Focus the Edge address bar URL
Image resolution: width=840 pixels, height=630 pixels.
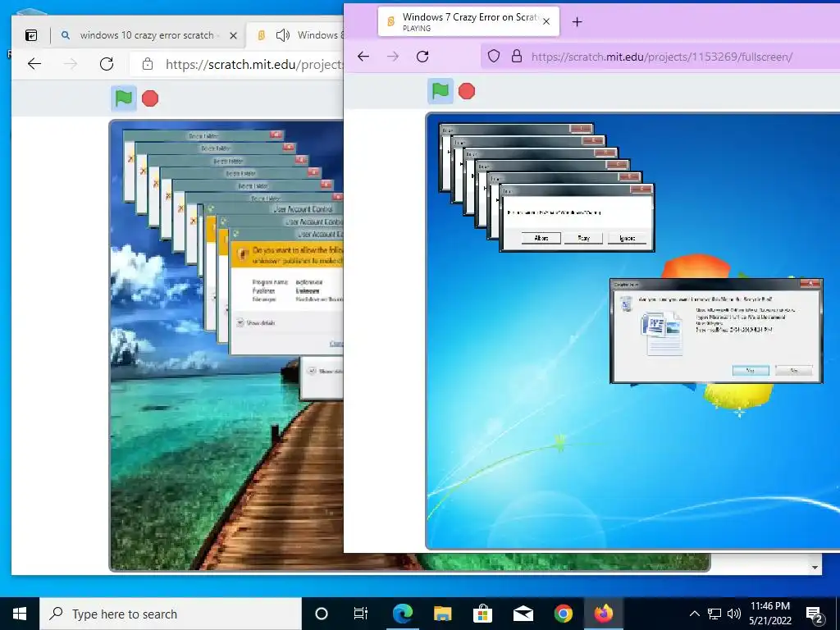click(253, 64)
